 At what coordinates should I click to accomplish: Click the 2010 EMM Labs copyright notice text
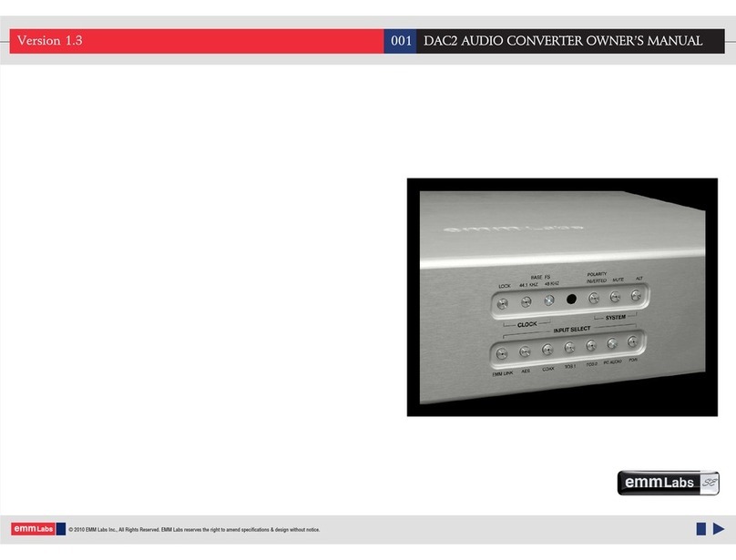[x=194, y=529]
